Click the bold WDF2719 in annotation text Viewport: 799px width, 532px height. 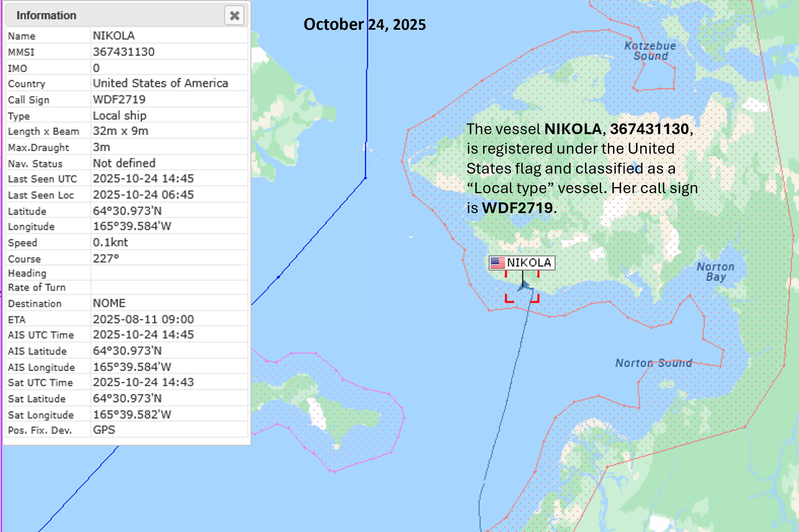[517, 208]
